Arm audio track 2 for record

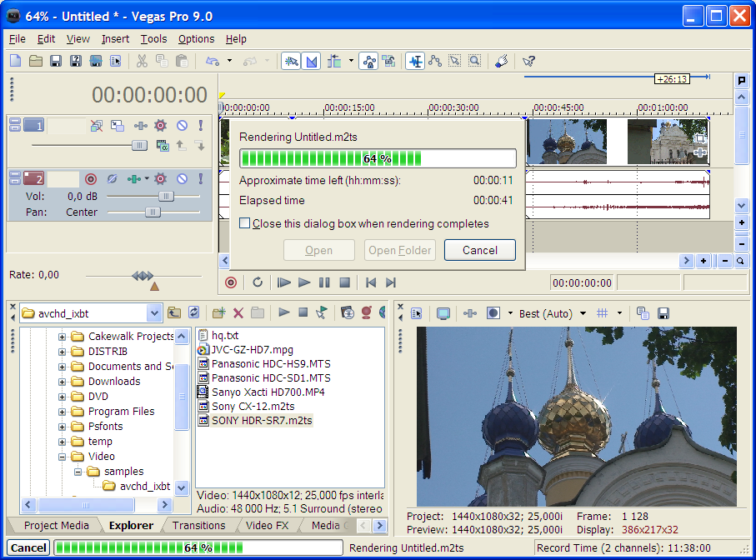click(x=91, y=178)
